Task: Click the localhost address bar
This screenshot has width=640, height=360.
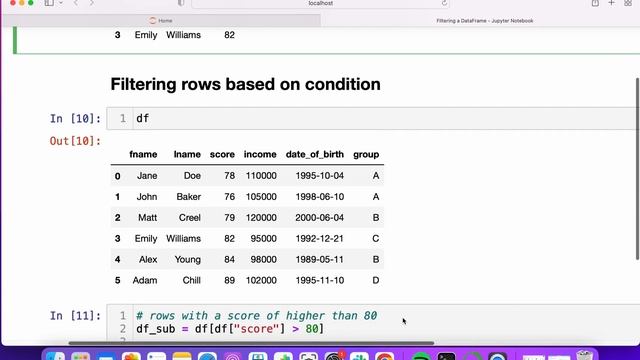Action: (x=320, y=3)
